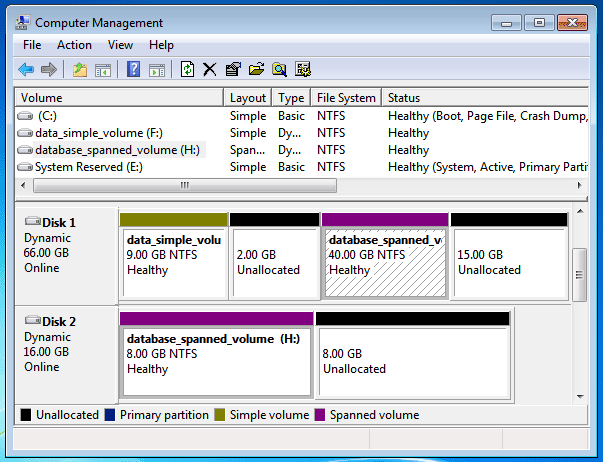Click the Disk 1 label panel
The width and height of the screenshot is (603, 462).
pos(66,256)
